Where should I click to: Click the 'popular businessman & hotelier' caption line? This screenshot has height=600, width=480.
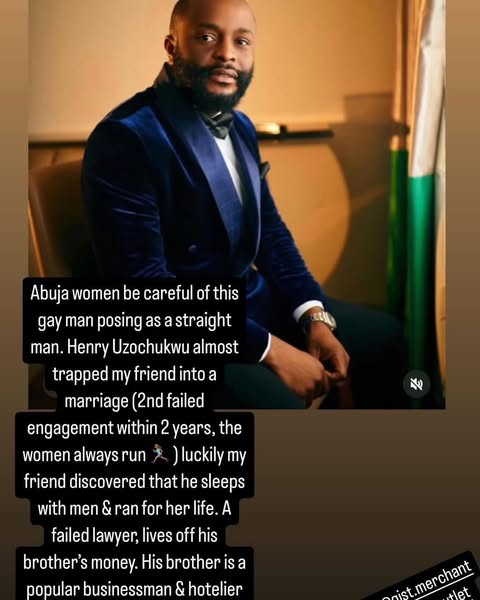[x=134, y=590]
